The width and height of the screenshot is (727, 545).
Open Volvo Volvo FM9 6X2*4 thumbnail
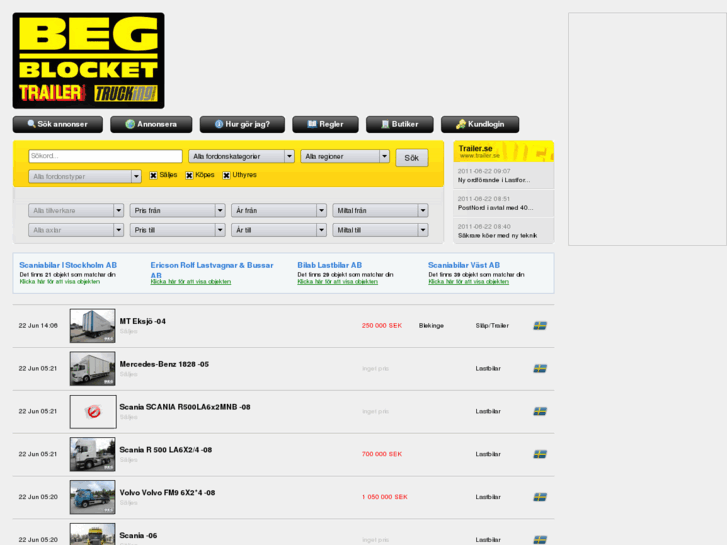point(93,497)
